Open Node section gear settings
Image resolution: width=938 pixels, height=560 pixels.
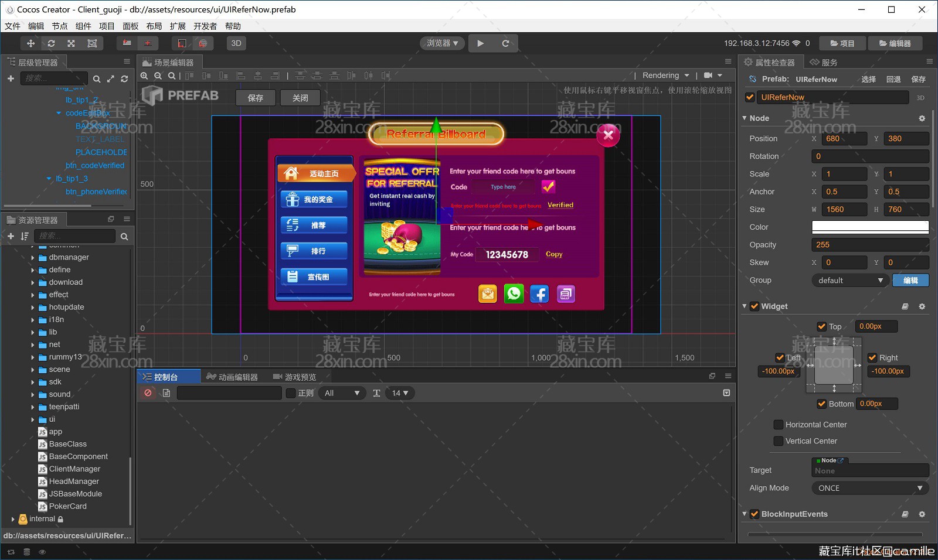(x=922, y=118)
